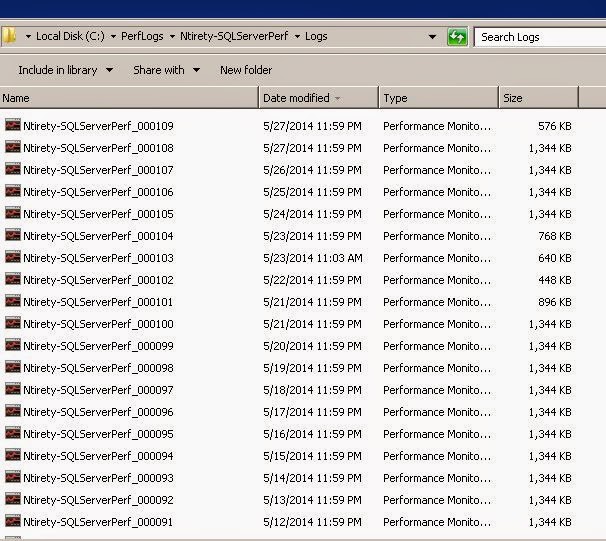Select file icon for Ntirety-SQLServerPerf_000100

point(13,323)
